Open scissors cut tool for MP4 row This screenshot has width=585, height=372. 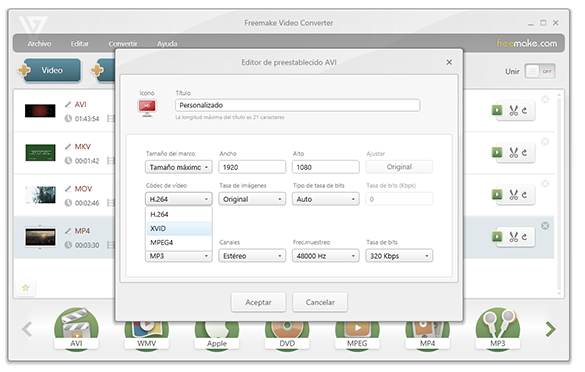point(514,237)
